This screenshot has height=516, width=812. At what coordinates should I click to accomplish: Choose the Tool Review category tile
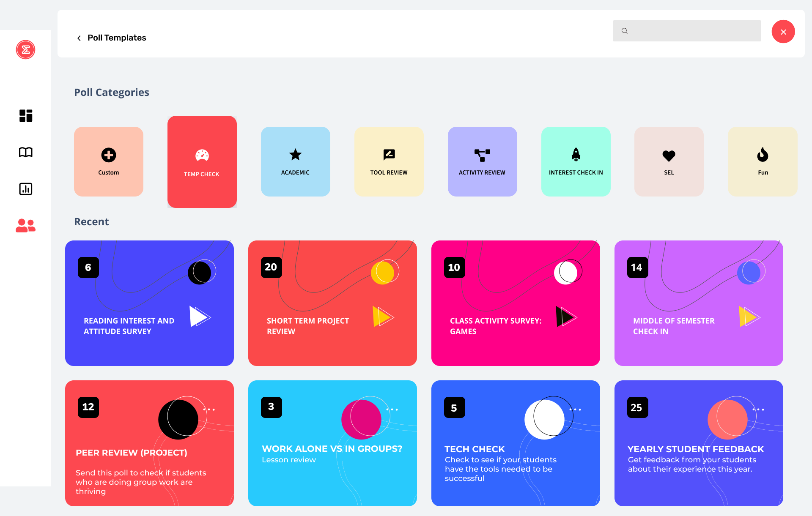pyautogui.click(x=389, y=161)
